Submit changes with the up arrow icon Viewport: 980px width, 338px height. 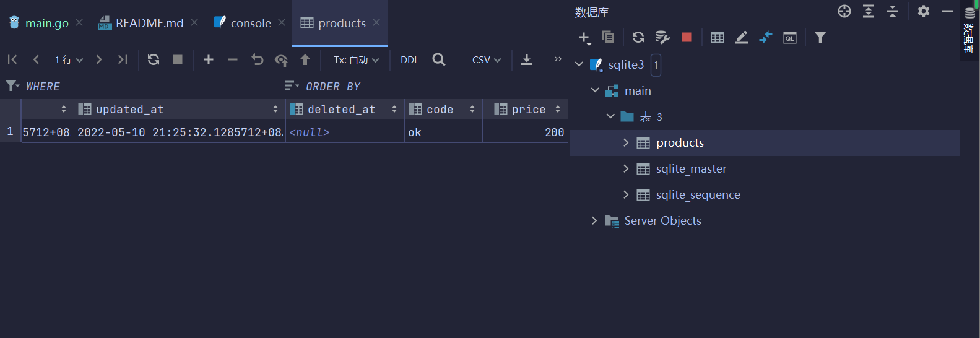305,59
